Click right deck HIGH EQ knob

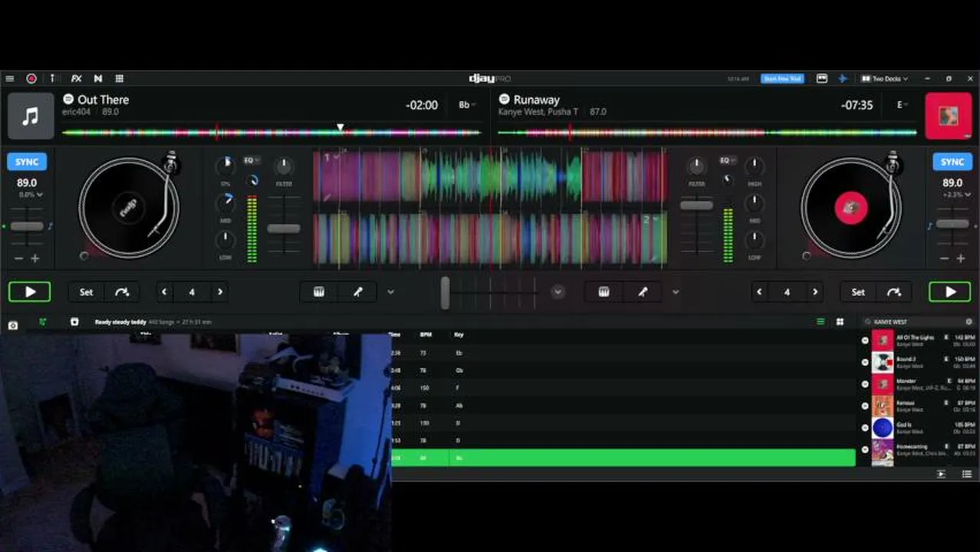coord(755,165)
